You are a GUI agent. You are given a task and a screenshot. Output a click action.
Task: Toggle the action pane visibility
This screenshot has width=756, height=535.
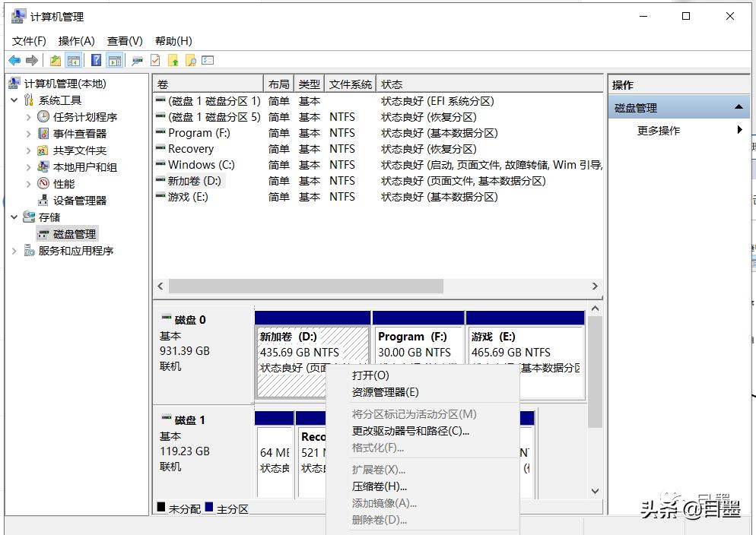[115, 60]
